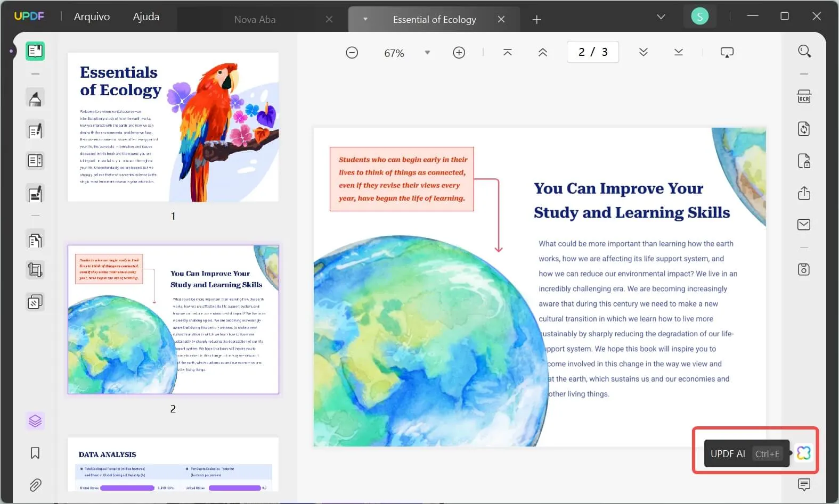
Task: Open the tab list chevron dropdown
Action: click(x=661, y=17)
